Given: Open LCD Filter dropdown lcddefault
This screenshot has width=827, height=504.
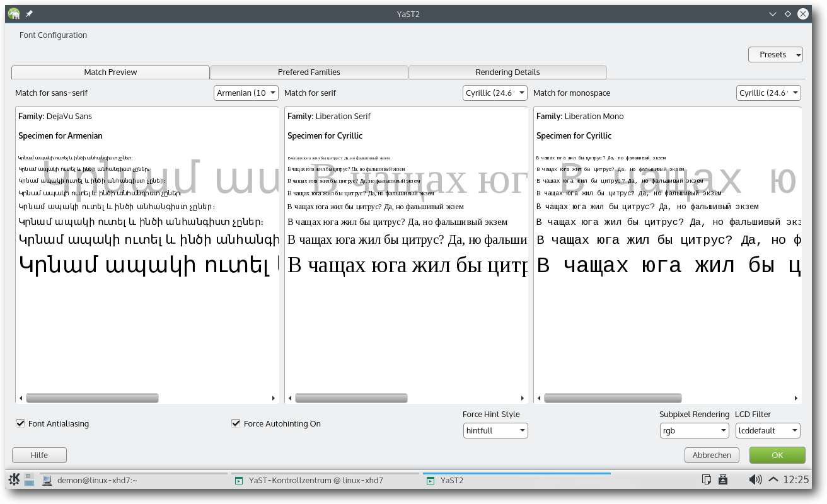Looking at the screenshot, I should coord(768,431).
